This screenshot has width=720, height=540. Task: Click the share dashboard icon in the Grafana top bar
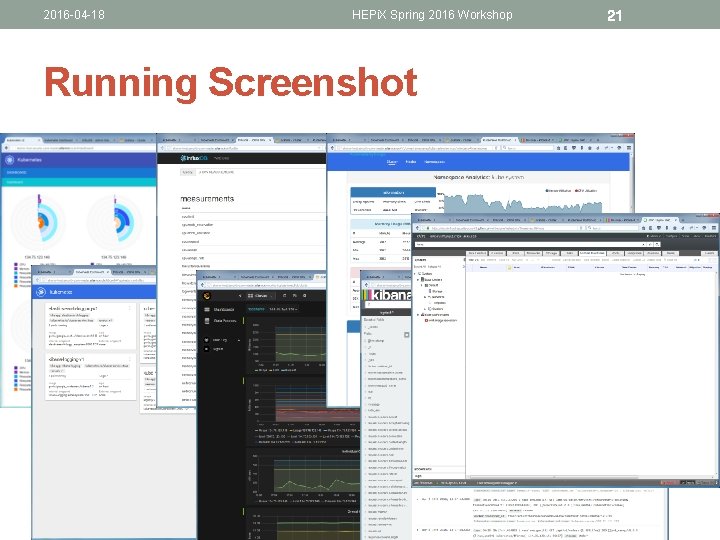pos(284,296)
